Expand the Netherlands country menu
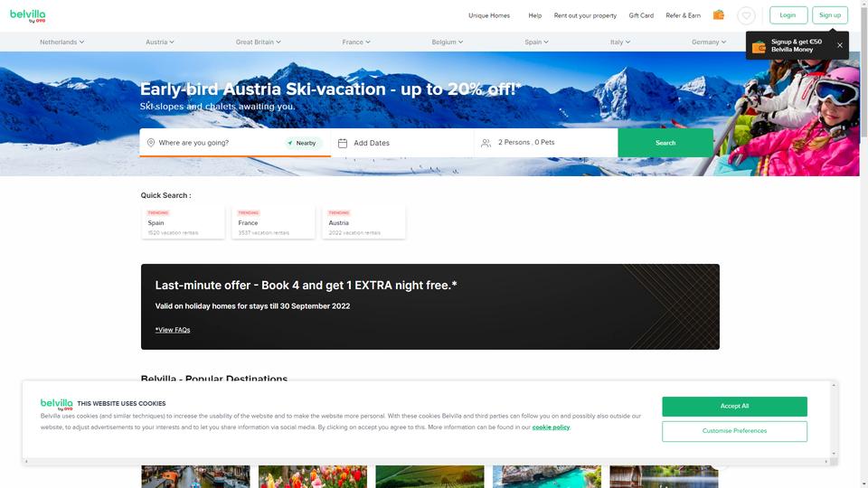 coord(62,42)
